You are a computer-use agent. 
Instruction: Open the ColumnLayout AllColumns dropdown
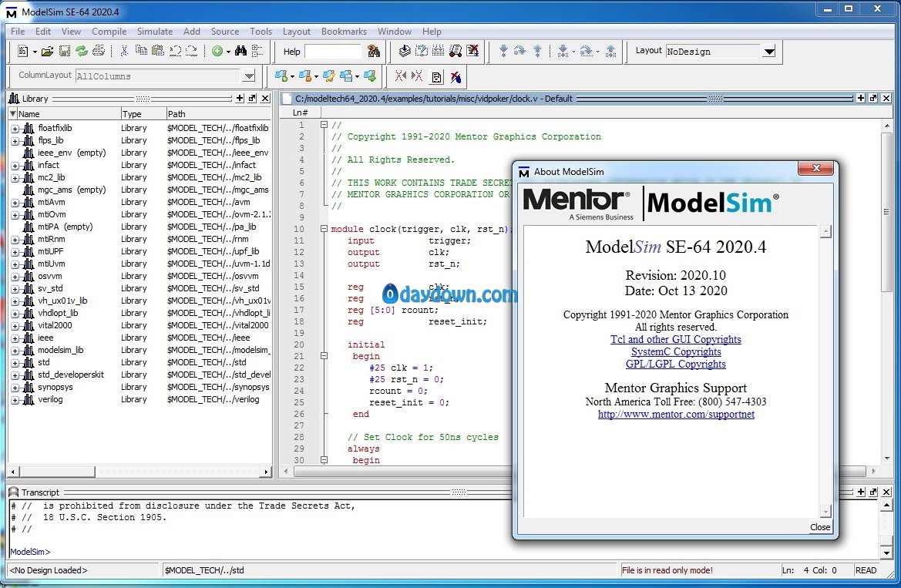click(249, 76)
